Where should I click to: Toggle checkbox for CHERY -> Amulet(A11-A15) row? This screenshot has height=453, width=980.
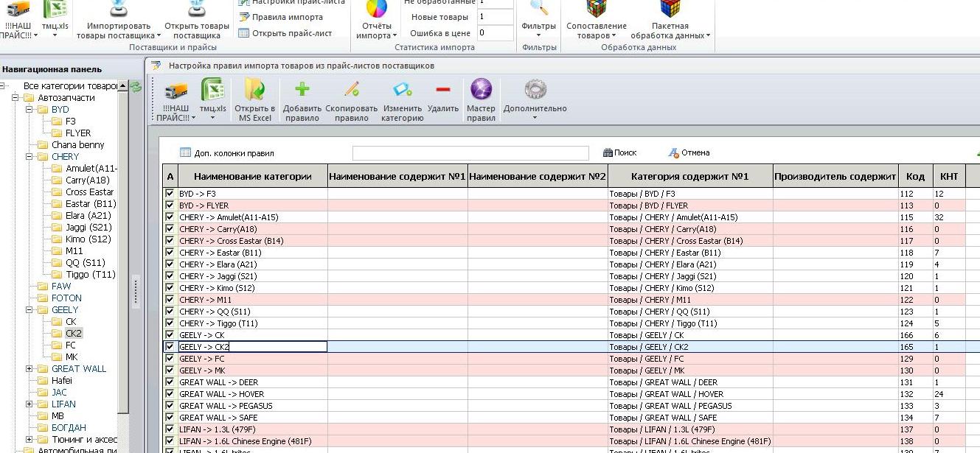click(170, 217)
